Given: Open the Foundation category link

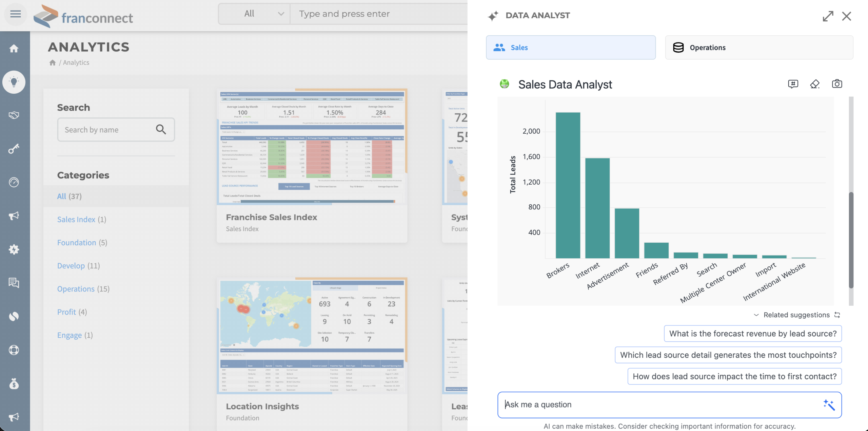Looking at the screenshot, I should click(77, 243).
